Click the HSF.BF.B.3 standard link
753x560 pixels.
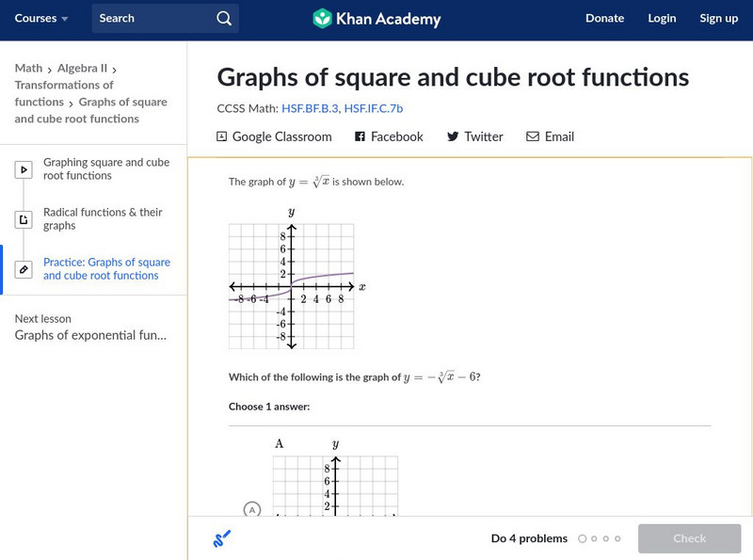click(x=311, y=106)
